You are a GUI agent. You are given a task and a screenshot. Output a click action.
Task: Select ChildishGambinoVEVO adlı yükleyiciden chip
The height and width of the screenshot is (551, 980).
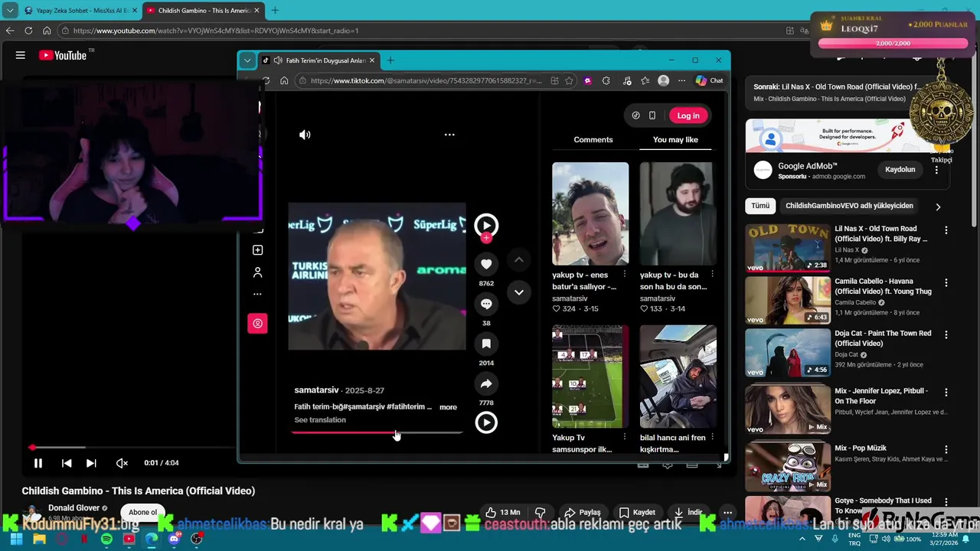click(849, 206)
